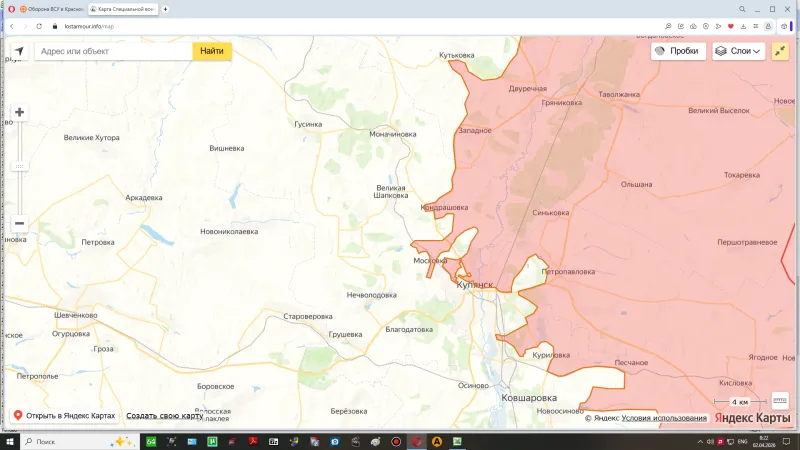Toggle the Пробки traffic layer
Image resolution: width=800 pixels, height=450 pixels.
[677, 51]
